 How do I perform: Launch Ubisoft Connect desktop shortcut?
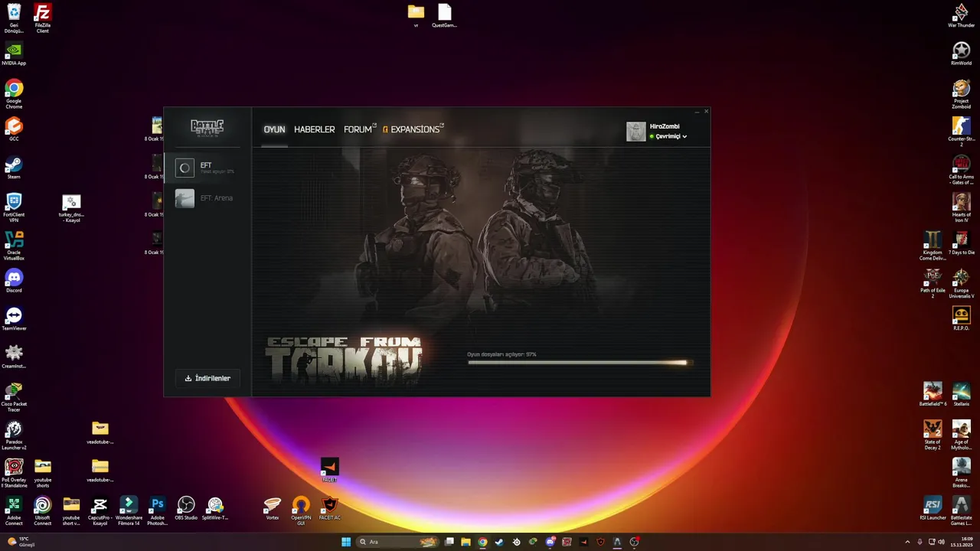point(43,511)
